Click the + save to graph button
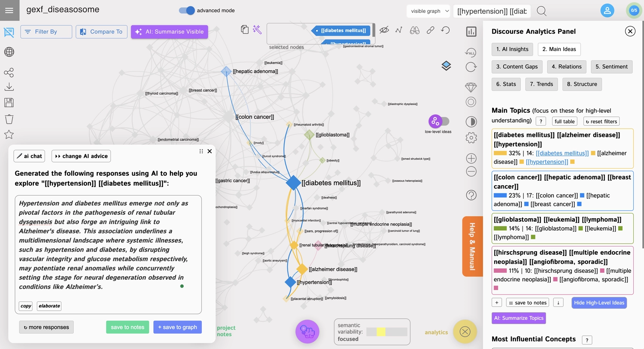The image size is (644, 349). (x=178, y=327)
